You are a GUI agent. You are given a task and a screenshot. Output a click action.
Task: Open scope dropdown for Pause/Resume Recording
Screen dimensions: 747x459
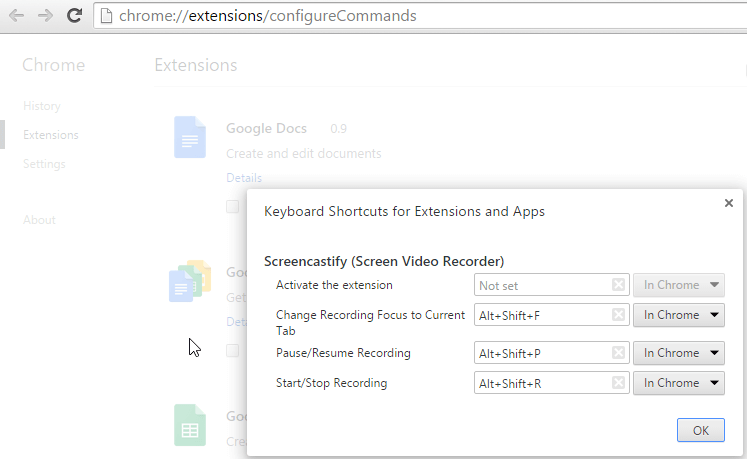click(x=679, y=353)
